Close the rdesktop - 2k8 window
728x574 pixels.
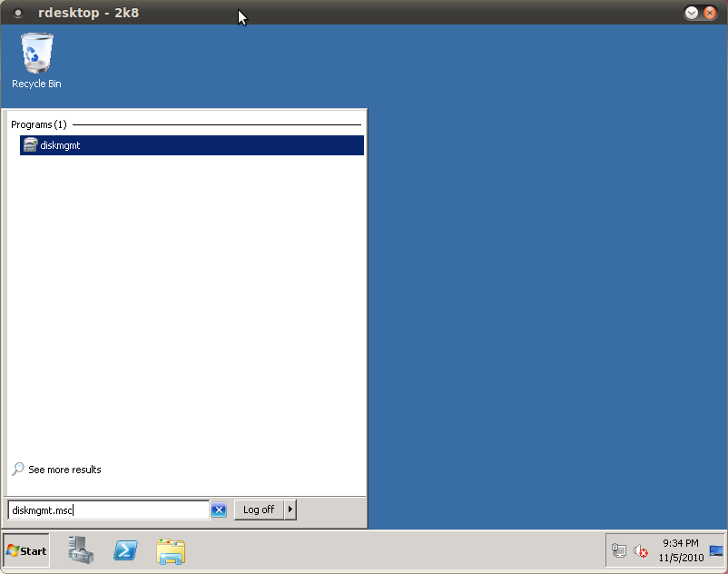pyautogui.click(x=710, y=13)
